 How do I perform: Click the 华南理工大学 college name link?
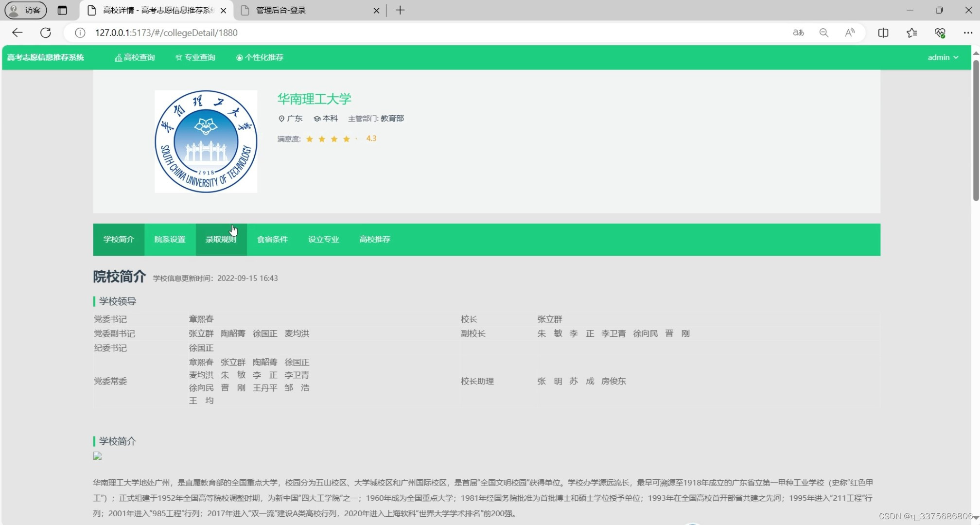(314, 99)
